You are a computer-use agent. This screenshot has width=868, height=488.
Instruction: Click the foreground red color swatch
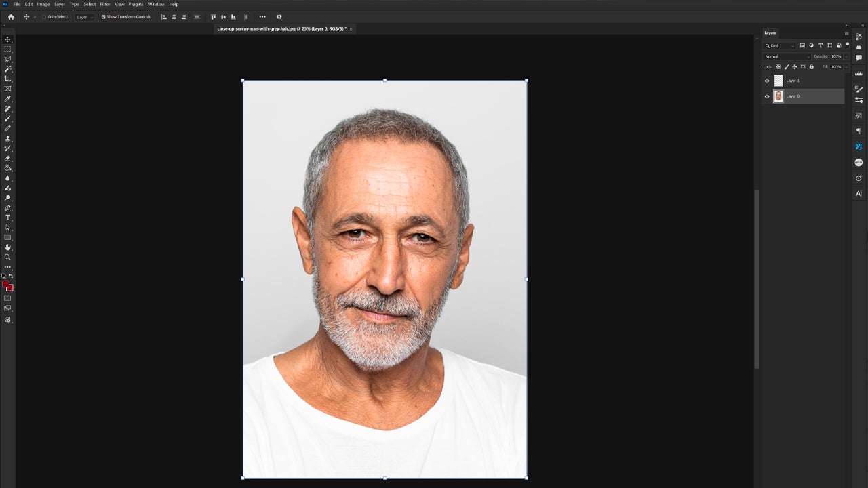pyautogui.click(x=6, y=284)
